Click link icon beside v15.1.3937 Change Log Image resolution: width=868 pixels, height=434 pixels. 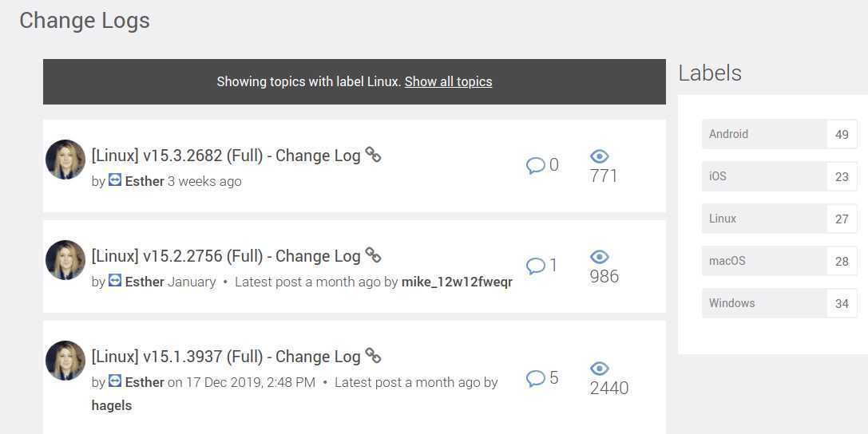(x=373, y=356)
